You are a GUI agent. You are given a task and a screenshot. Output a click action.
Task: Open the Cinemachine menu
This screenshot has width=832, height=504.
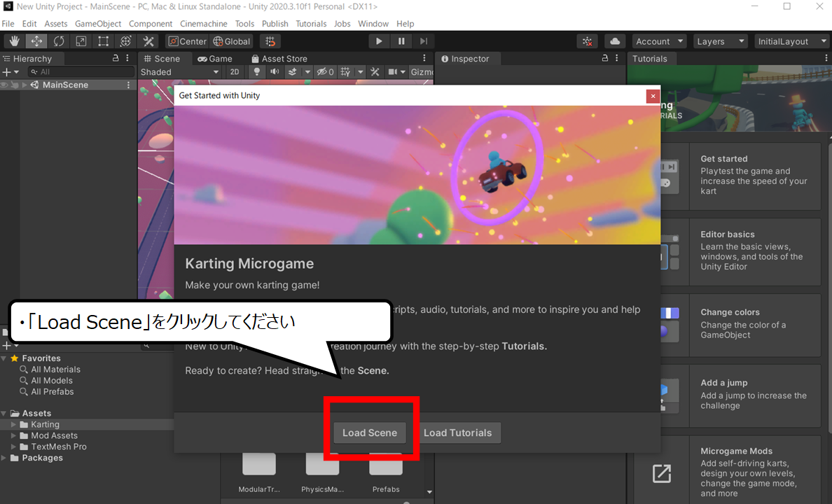point(204,24)
